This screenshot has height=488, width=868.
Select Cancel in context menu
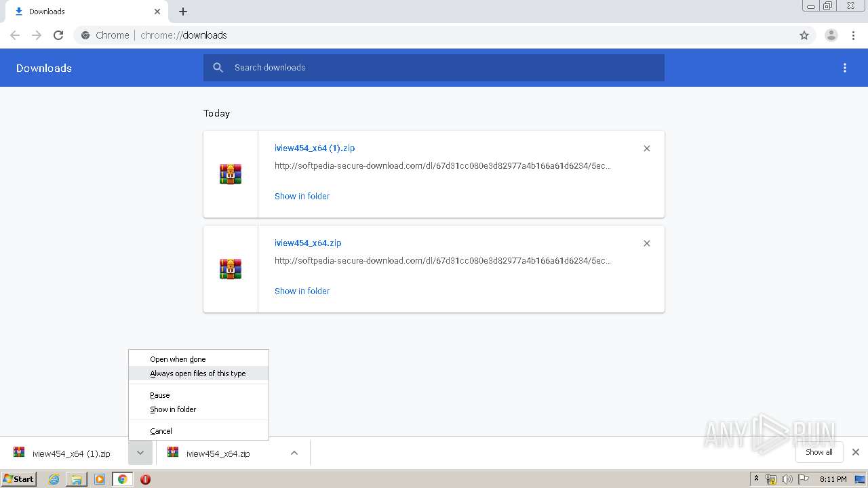pyautogui.click(x=199, y=431)
